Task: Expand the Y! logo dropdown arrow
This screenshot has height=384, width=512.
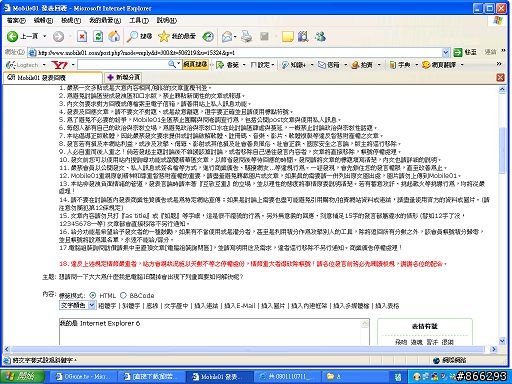Action: tap(73, 65)
